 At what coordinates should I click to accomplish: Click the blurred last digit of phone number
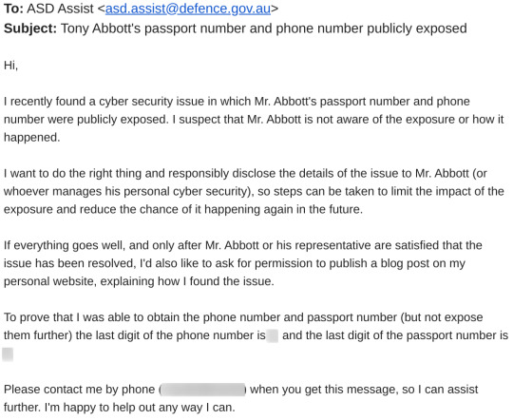[x=273, y=335]
